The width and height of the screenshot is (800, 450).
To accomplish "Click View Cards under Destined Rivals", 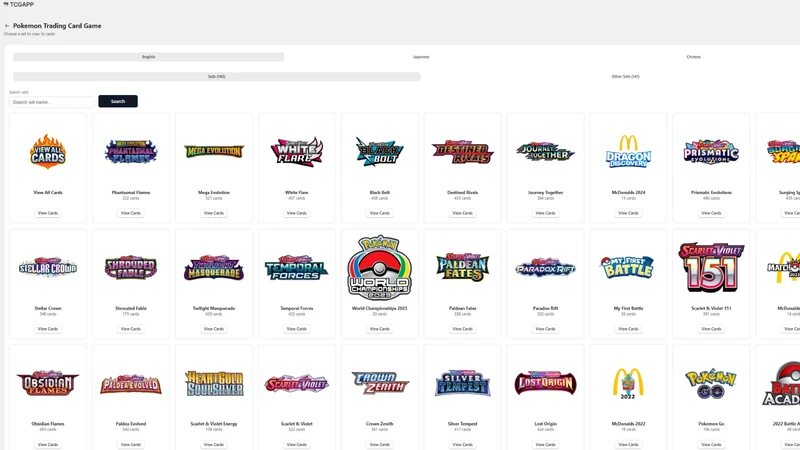I will tap(462, 213).
